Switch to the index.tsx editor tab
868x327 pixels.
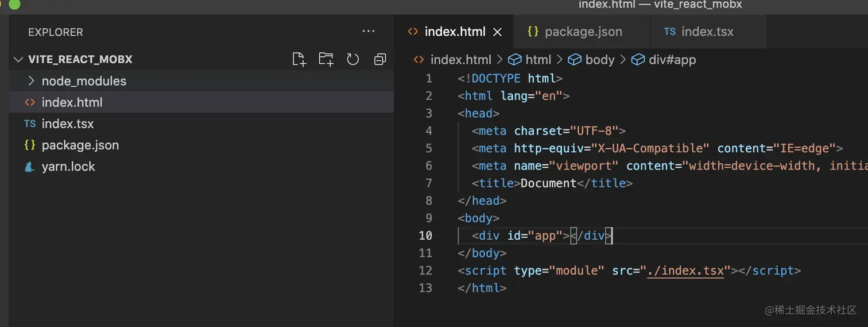708,32
